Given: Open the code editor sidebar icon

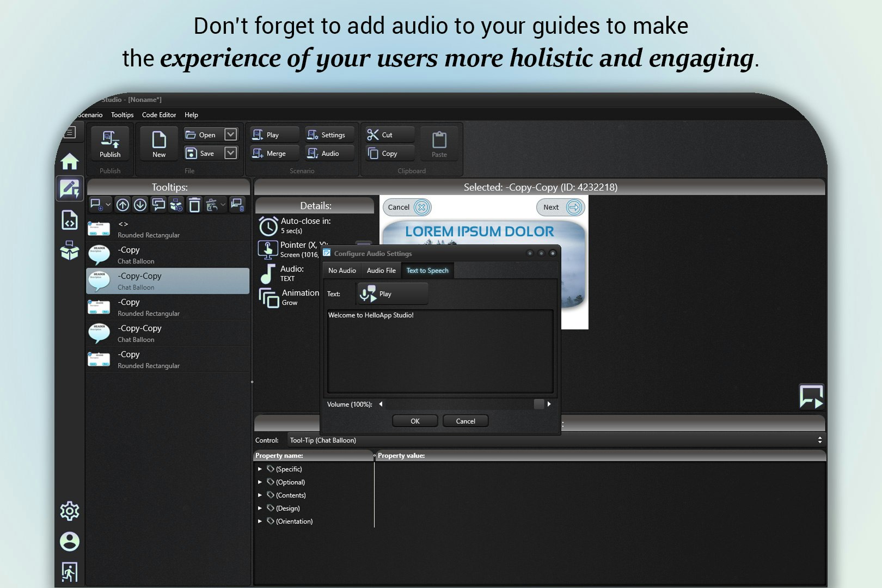Looking at the screenshot, I should 70,220.
